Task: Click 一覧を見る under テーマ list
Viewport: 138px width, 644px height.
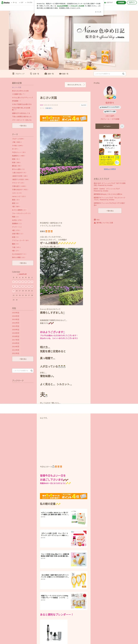Action: tap(23, 263)
